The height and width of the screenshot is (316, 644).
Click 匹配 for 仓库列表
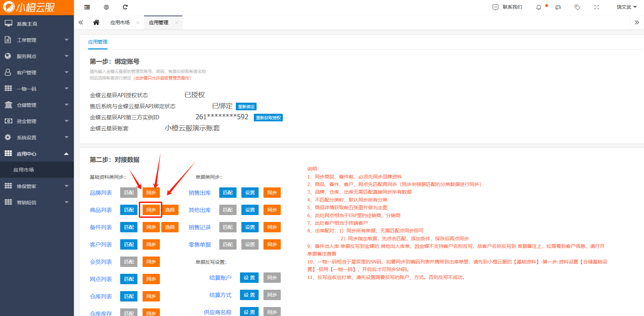pyautogui.click(x=129, y=296)
